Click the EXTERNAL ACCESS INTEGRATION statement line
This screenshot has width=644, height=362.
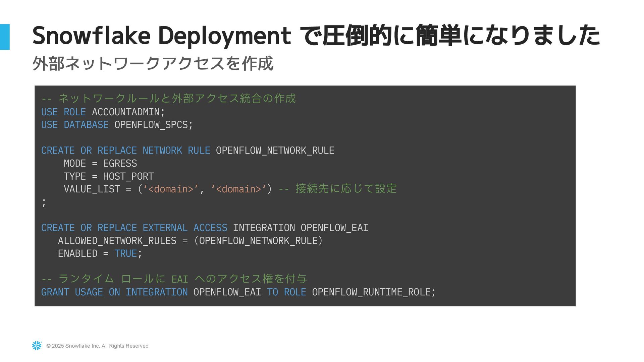[x=205, y=228]
